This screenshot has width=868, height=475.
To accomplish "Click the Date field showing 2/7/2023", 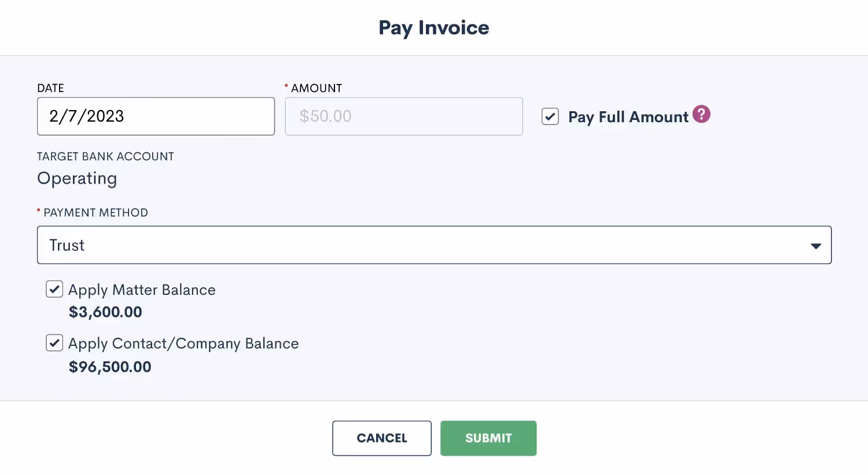I will click(156, 116).
